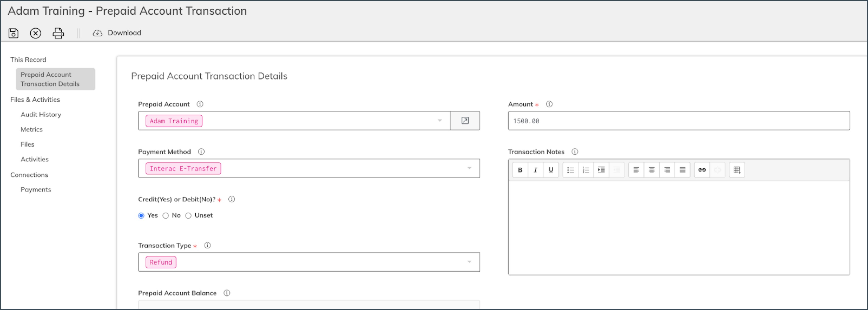Click info icon for Prepaid Account Balance

coord(227,293)
